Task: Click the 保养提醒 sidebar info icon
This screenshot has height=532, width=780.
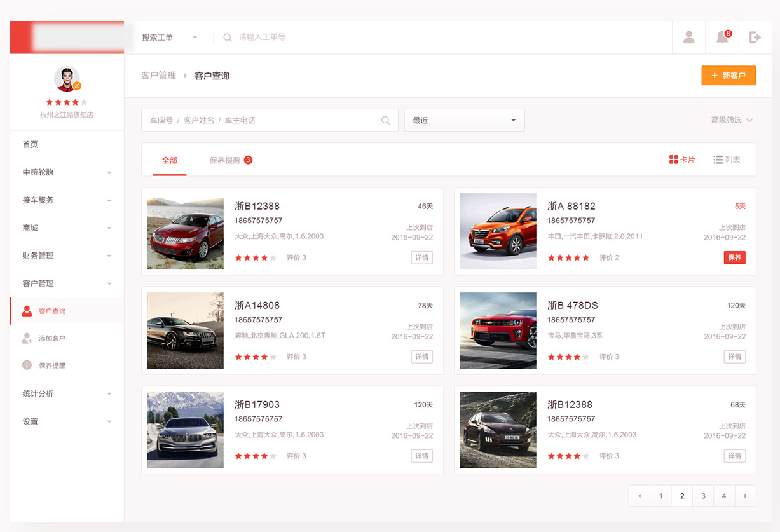Action: (27, 365)
